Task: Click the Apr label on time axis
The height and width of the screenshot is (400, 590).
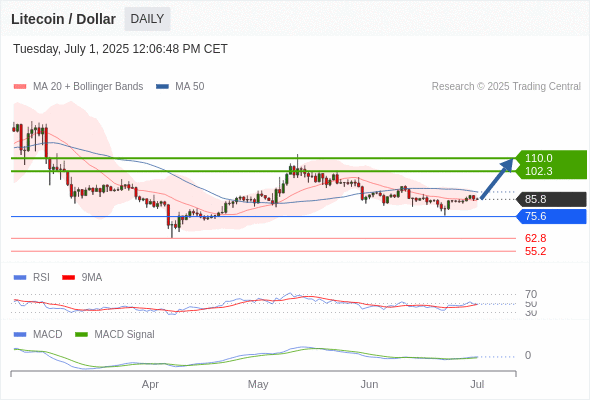Action: (150, 385)
